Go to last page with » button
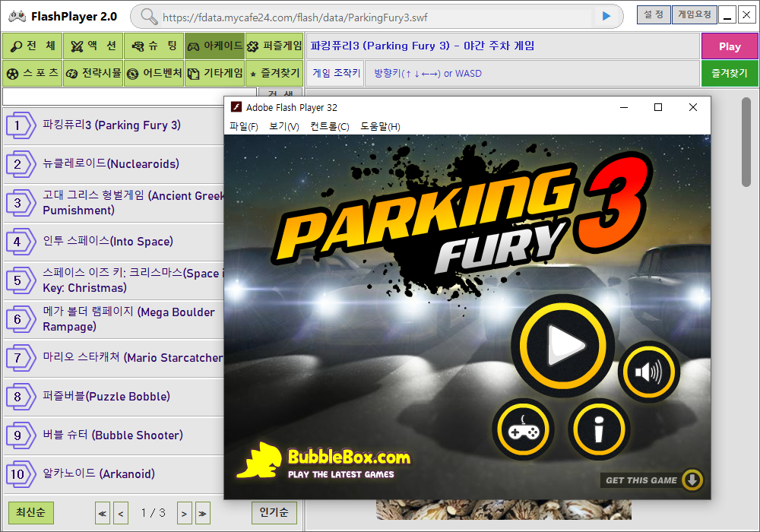760x532 pixels. (203, 514)
